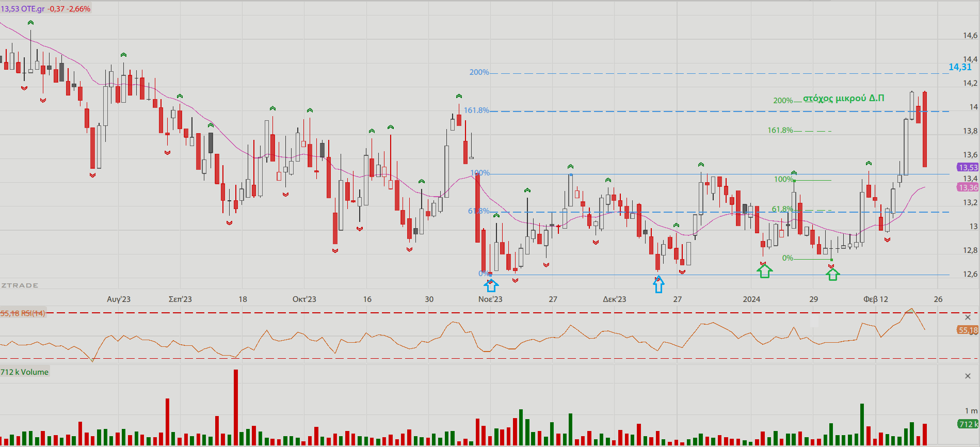Click the 12,6 price axis label
The height and width of the screenshot is (447, 980).
[970, 274]
